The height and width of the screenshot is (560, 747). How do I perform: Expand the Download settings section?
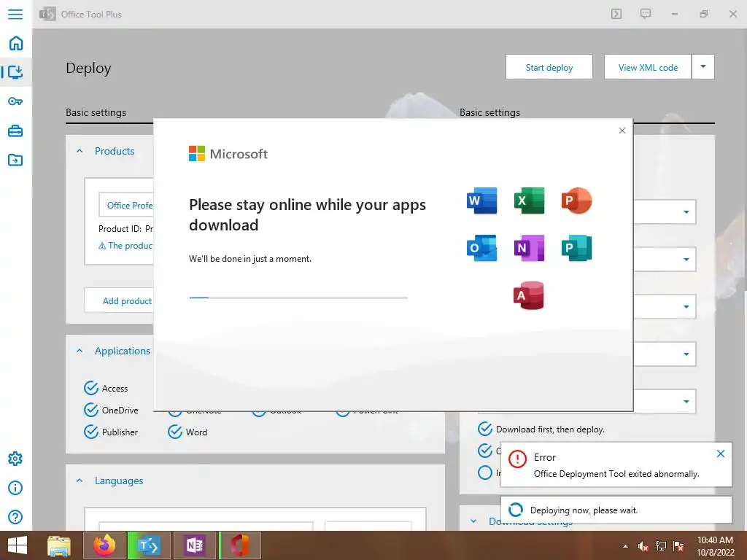point(473,521)
